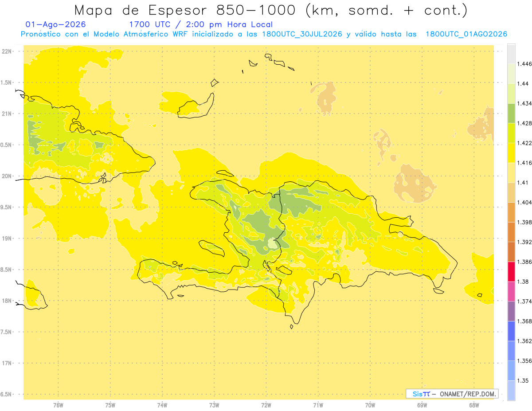Click the 72W longitude label

point(266,404)
